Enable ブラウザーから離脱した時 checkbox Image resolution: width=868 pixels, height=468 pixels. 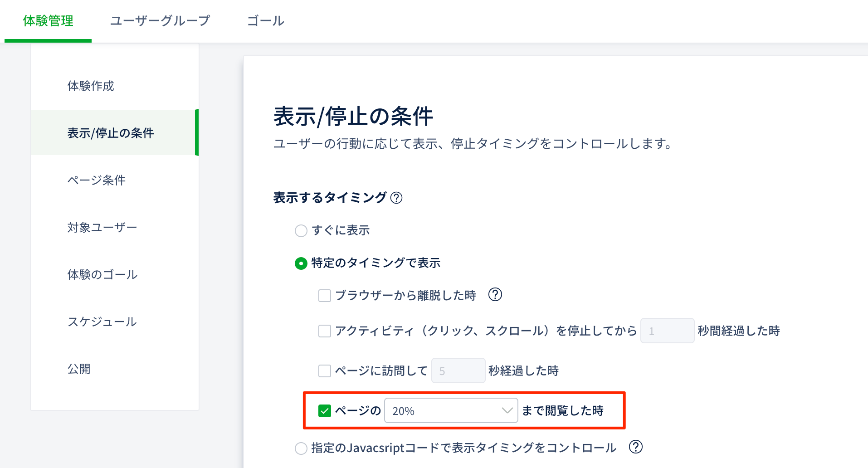[x=325, y=296]
